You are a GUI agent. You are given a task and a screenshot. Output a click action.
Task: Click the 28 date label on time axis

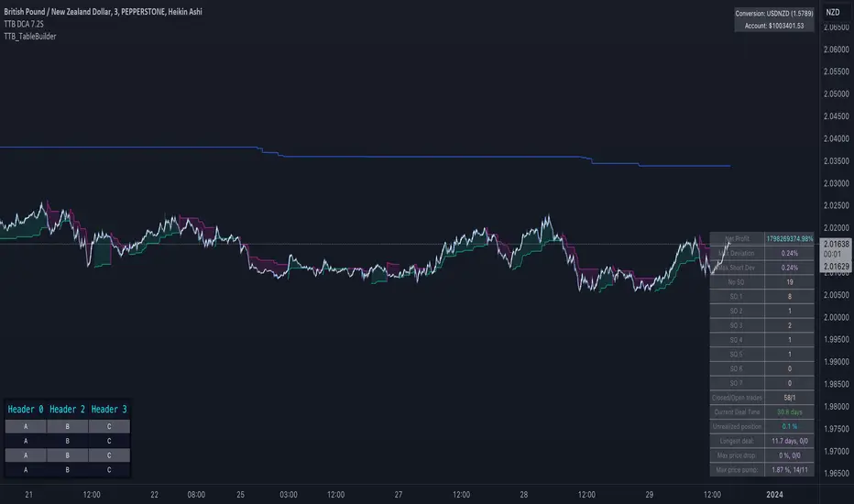523,495
